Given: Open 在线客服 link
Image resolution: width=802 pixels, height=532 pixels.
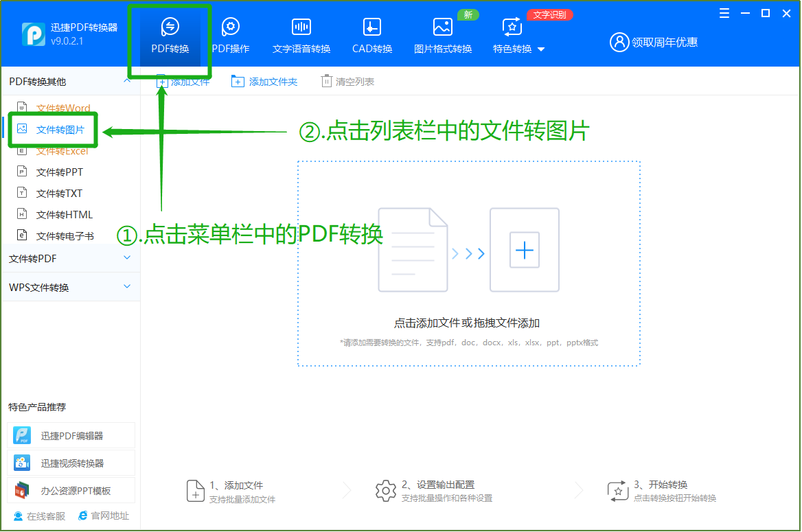Looking at the screenshot, I should [x=39, y=516].
